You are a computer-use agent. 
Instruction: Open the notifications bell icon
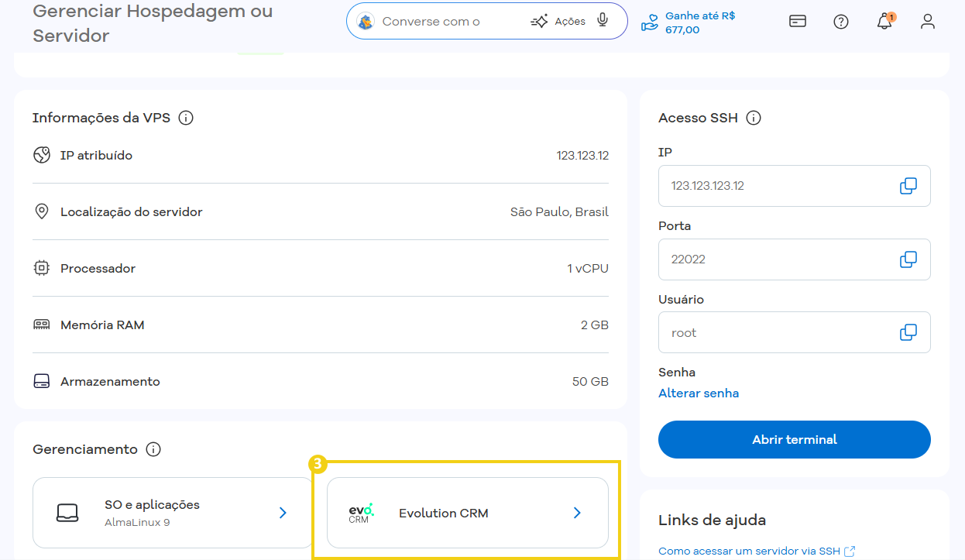(884, 22)
